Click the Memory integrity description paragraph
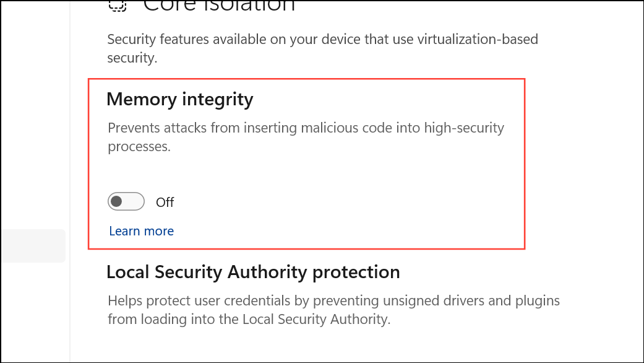The width and height of the screenshot is (644, 363). coord(306,137)
